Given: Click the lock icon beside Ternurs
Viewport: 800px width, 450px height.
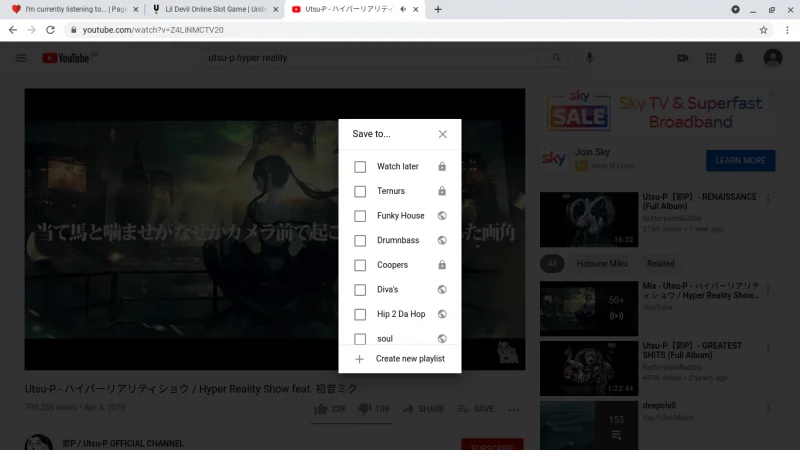Looking at the screenshot, I should pos(442,191).
